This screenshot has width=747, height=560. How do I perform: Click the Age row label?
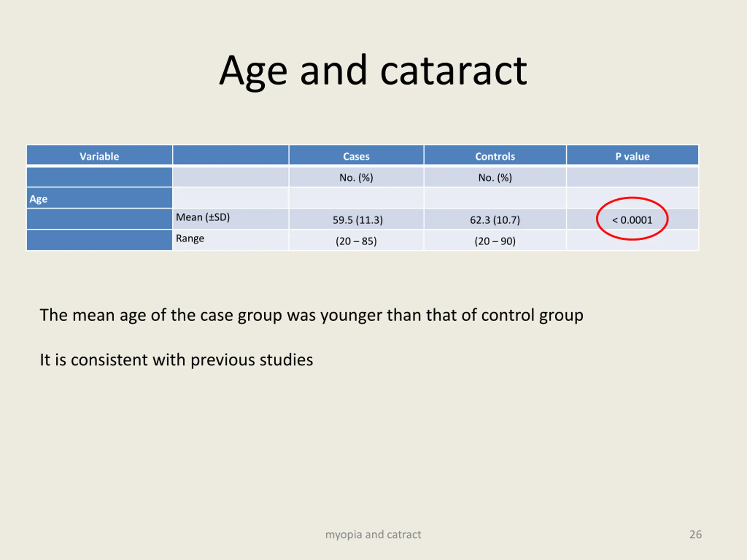click(x=39, y=199)
